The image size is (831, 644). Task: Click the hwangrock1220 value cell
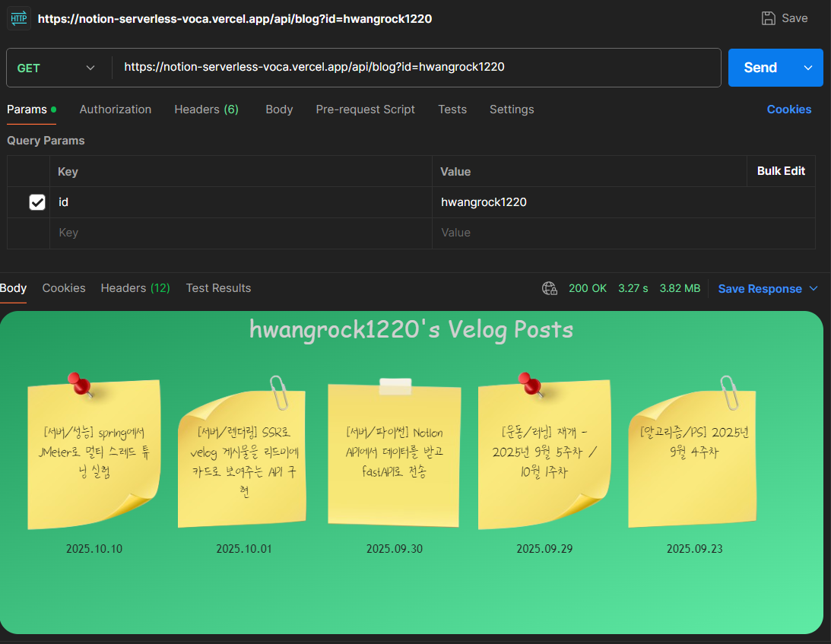coord(623,202)
